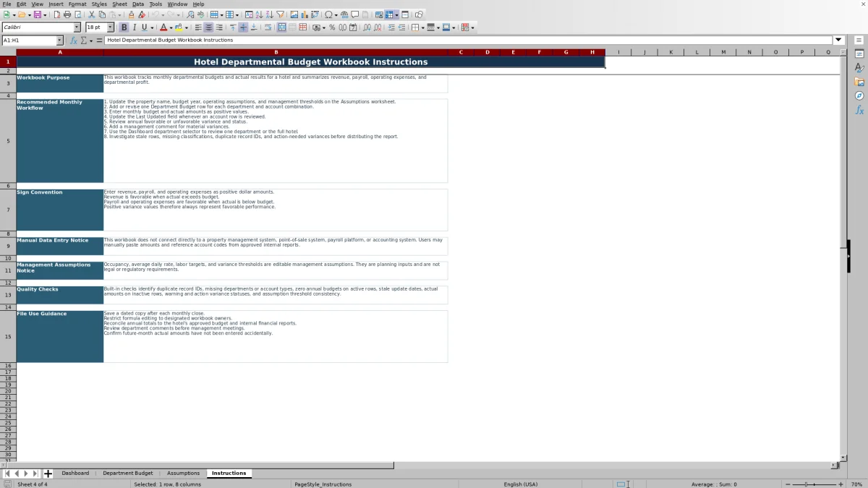Click the last sheet navigation arrow
Screen dimensions: 868x488
tap(35, 474)
